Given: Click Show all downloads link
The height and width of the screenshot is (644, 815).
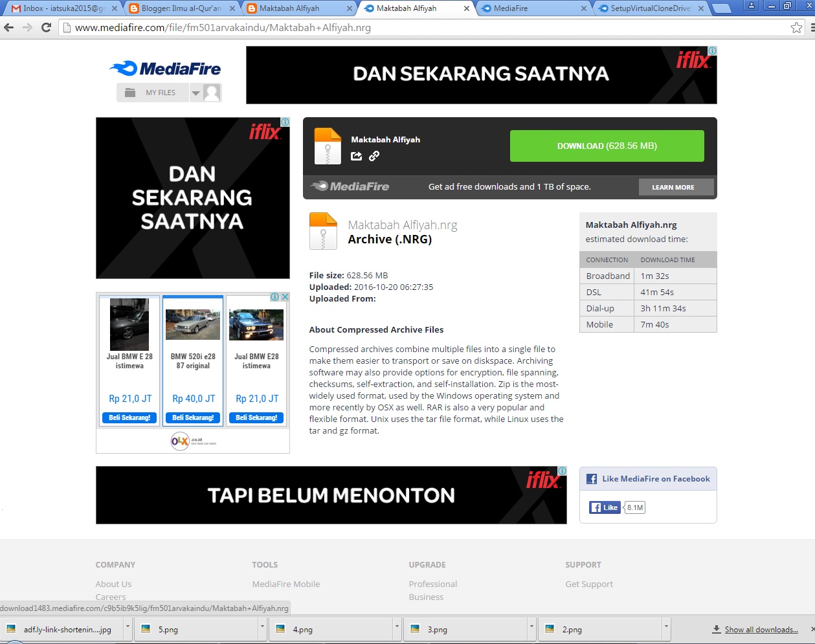Looking at the screenshot, I should pos(761,629).
